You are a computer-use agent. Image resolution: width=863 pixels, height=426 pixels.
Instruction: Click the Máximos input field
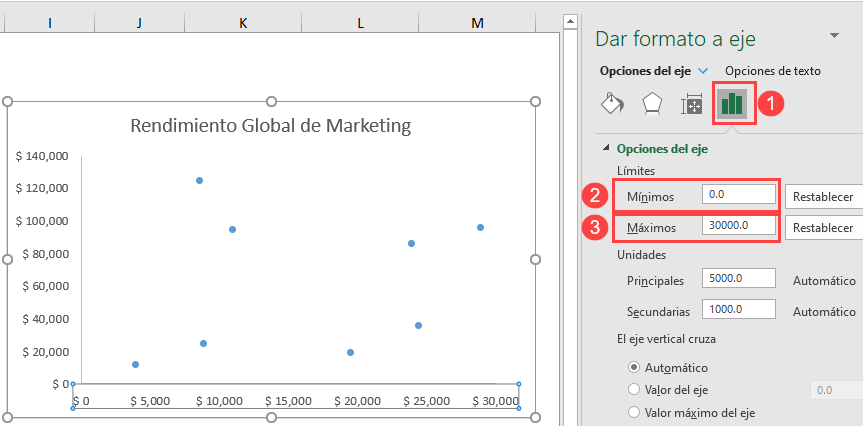pos(739,226)
